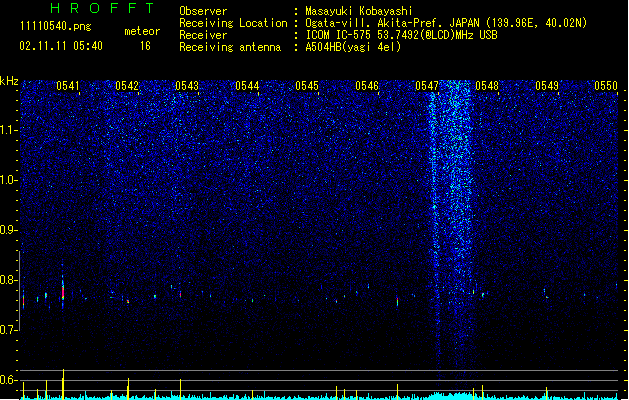Click the 0550 time marker
Screen dimensions: 629x400
tap(606, 86)
